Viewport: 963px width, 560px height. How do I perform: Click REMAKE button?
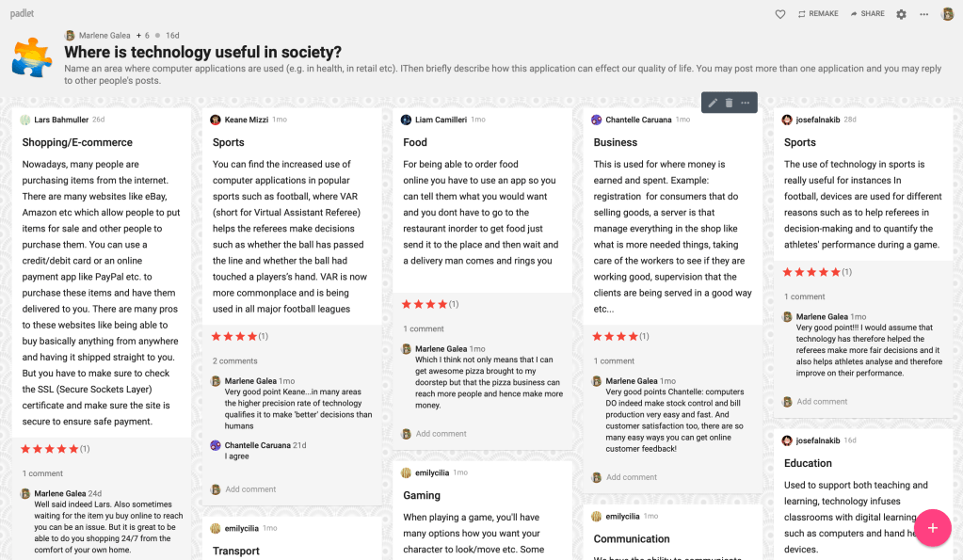point(817,14)
